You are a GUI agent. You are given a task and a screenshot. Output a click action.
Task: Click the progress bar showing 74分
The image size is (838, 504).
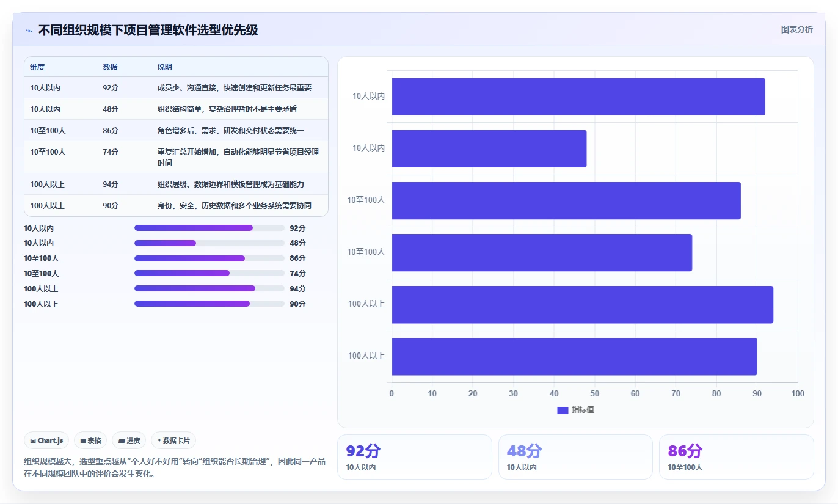[209, 274]
